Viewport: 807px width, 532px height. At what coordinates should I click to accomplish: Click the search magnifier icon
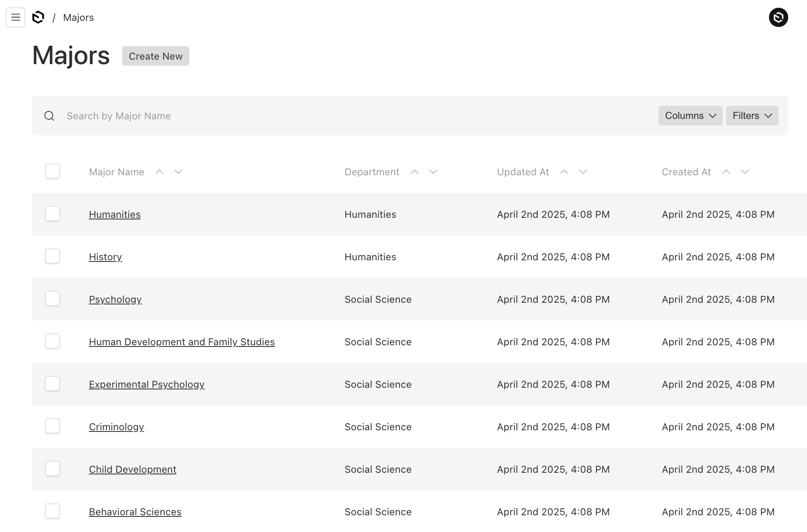click(x=49, y=116)
